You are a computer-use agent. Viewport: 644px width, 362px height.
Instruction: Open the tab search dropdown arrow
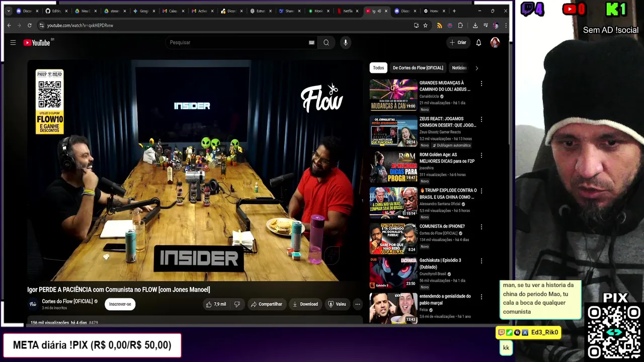click(9, 11)
